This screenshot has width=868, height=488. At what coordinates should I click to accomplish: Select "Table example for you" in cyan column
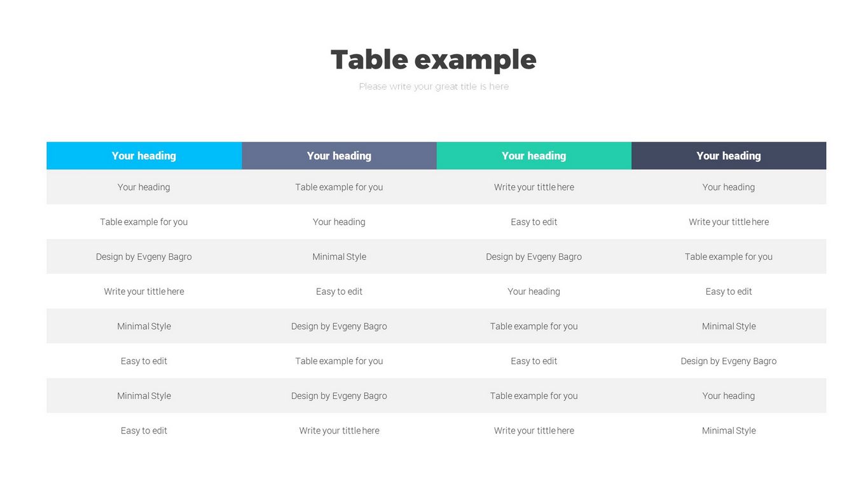click(144, 222)
